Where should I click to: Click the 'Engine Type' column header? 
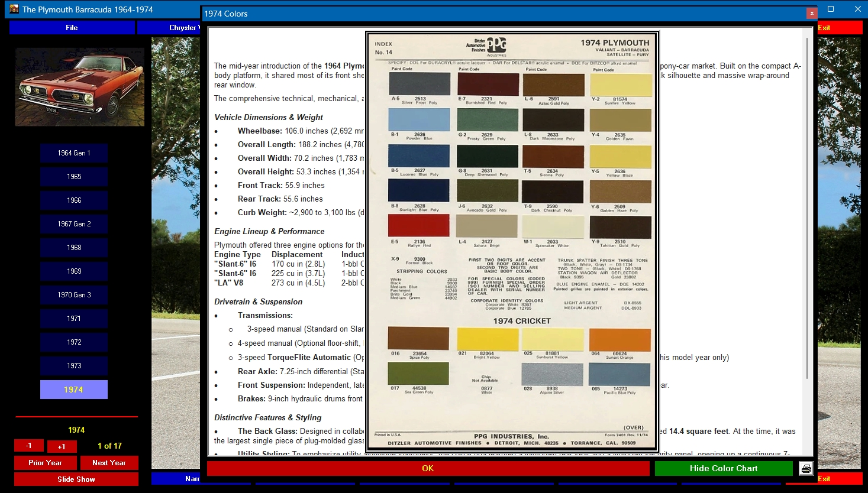pyautogui.click(x=237, y=254)
